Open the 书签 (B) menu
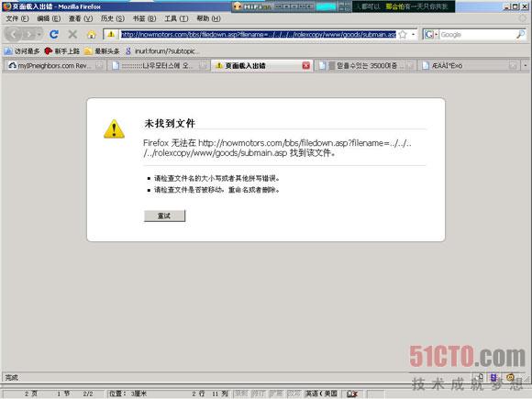 click(x=144, y=18)
